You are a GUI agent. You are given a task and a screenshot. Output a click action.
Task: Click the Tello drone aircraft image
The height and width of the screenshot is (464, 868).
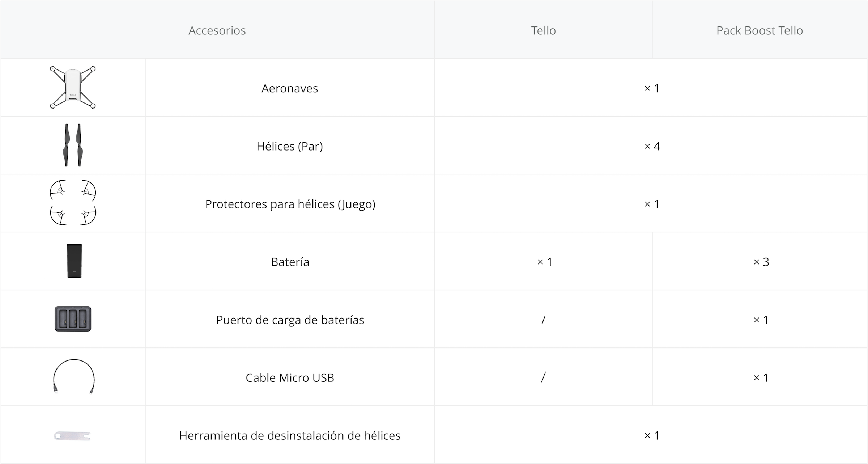[73, 87]
